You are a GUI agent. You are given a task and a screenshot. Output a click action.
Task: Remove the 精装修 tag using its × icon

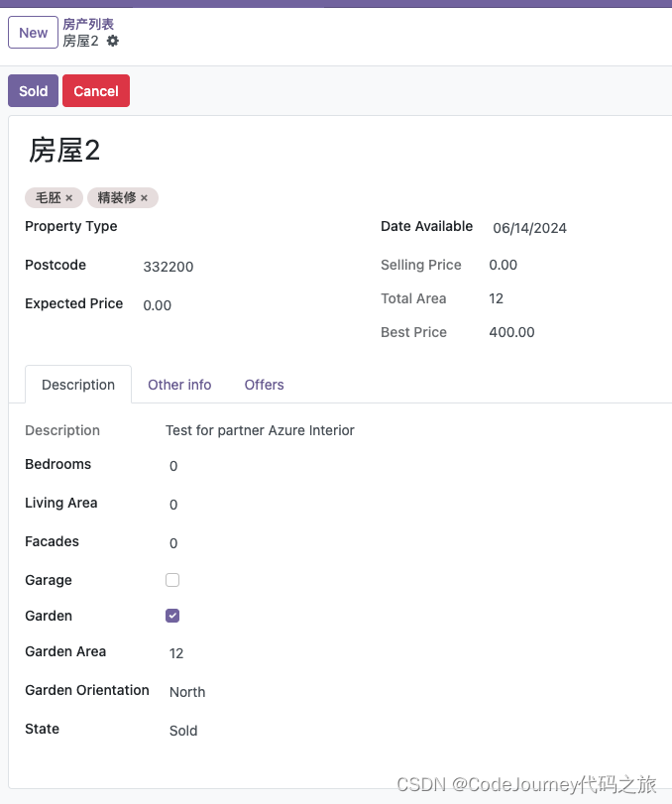coord(145,197)
